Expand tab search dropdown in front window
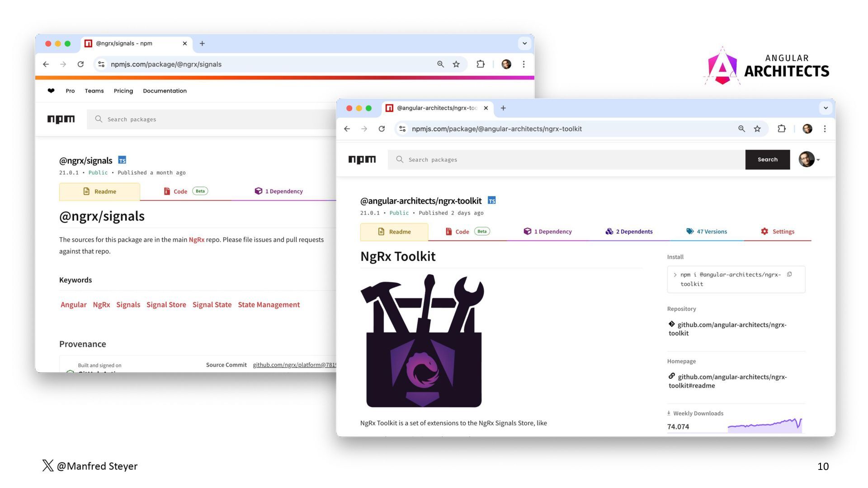This screenshot has height=488, width=868. tap(826, 108)
